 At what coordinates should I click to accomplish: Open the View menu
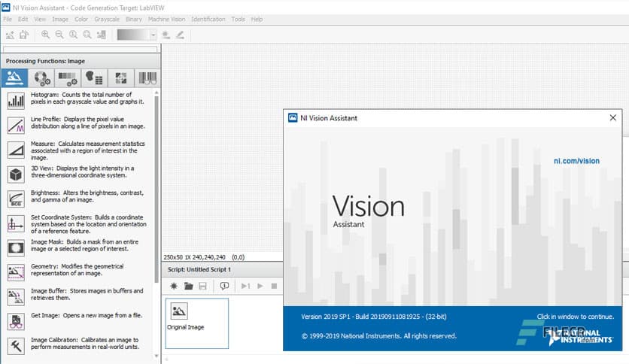[x=40, y=20]
